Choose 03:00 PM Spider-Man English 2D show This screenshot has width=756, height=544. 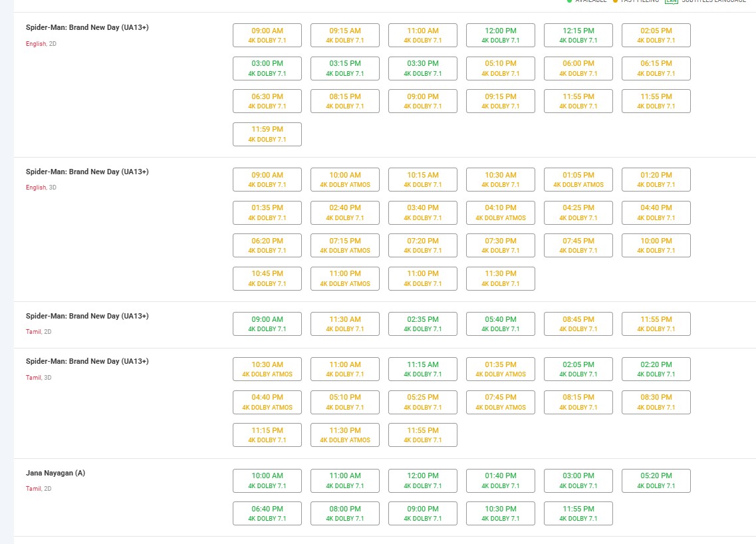coord(267,68)
